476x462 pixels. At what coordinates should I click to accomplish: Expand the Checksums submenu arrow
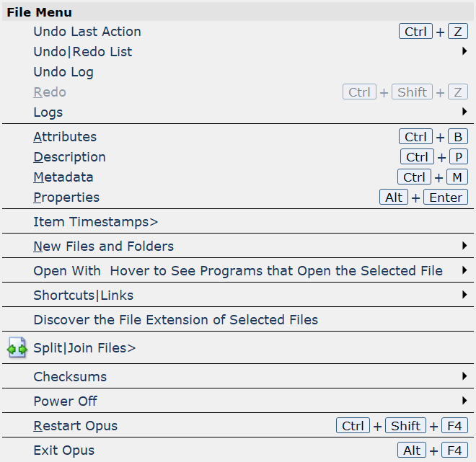[x=464, y=376]
